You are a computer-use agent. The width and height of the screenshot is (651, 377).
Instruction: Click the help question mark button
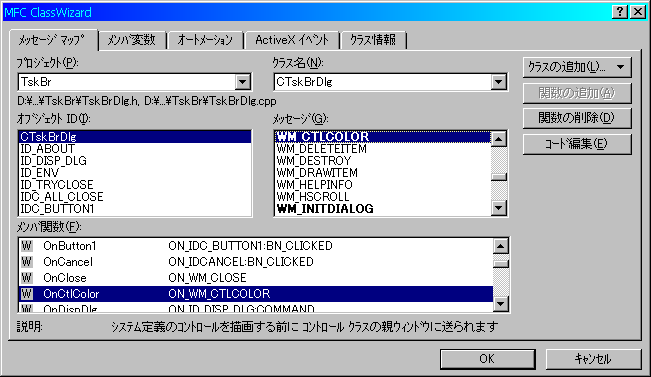pos(620,12)
